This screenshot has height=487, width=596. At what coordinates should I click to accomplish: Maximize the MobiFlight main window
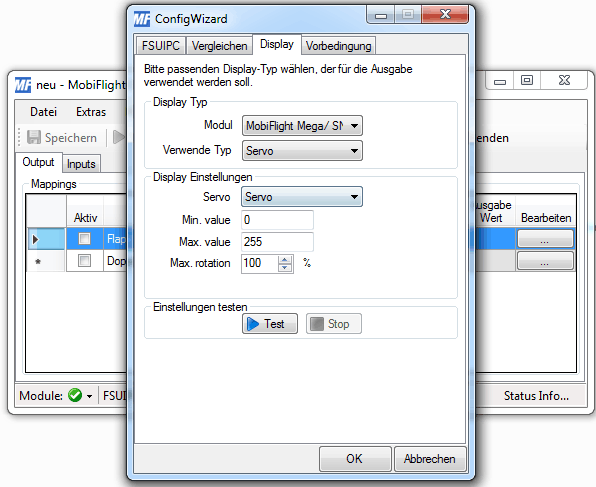[x=526, y=80]
